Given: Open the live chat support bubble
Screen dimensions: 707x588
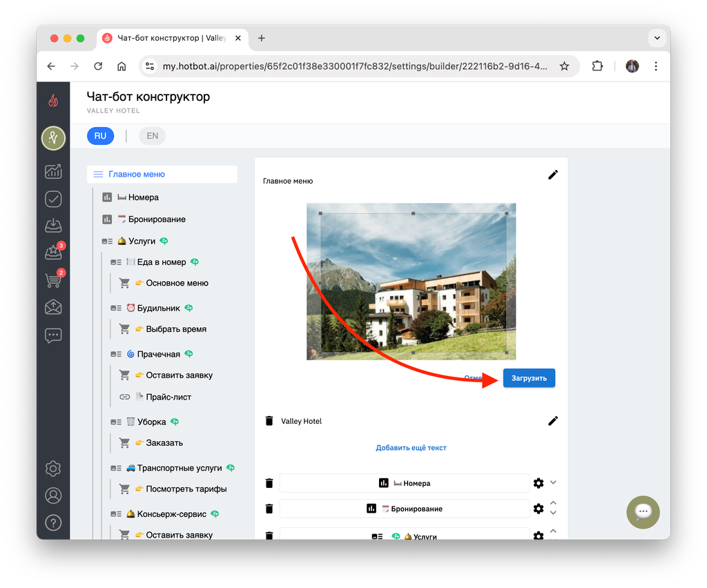Looking at the screenshot, I should [643, 512].
